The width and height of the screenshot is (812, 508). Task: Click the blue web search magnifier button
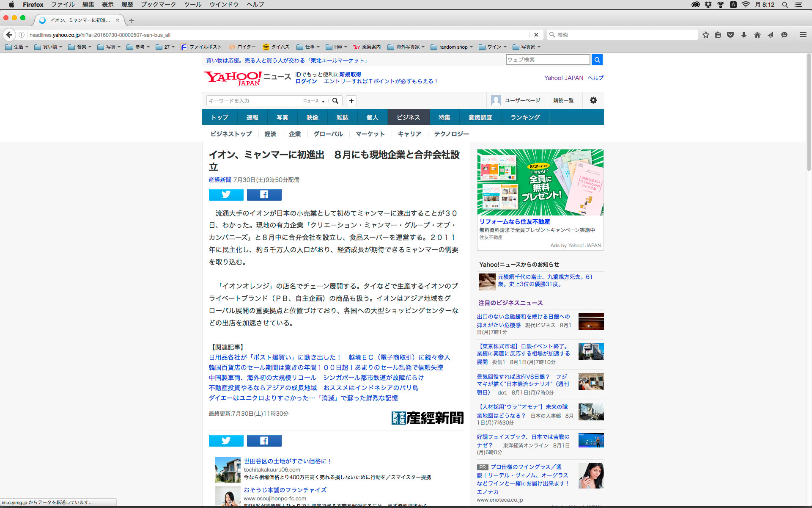pyautogui.click(x=597, y=60)
